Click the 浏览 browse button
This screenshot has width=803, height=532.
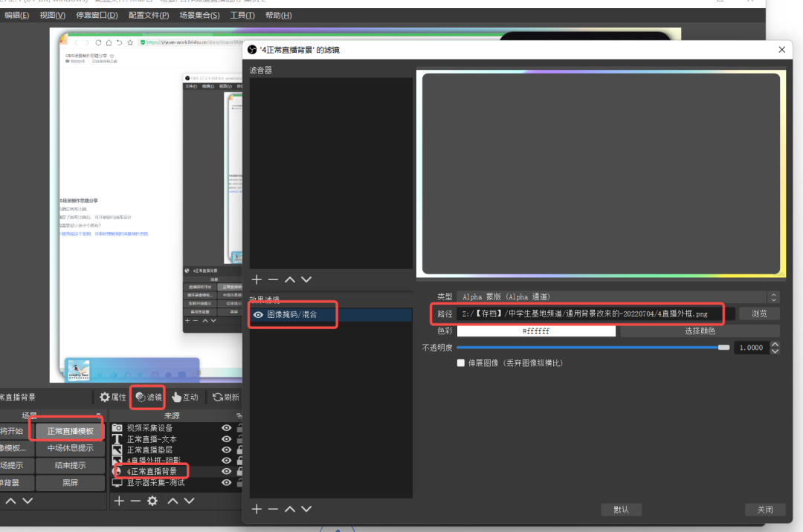759,314
